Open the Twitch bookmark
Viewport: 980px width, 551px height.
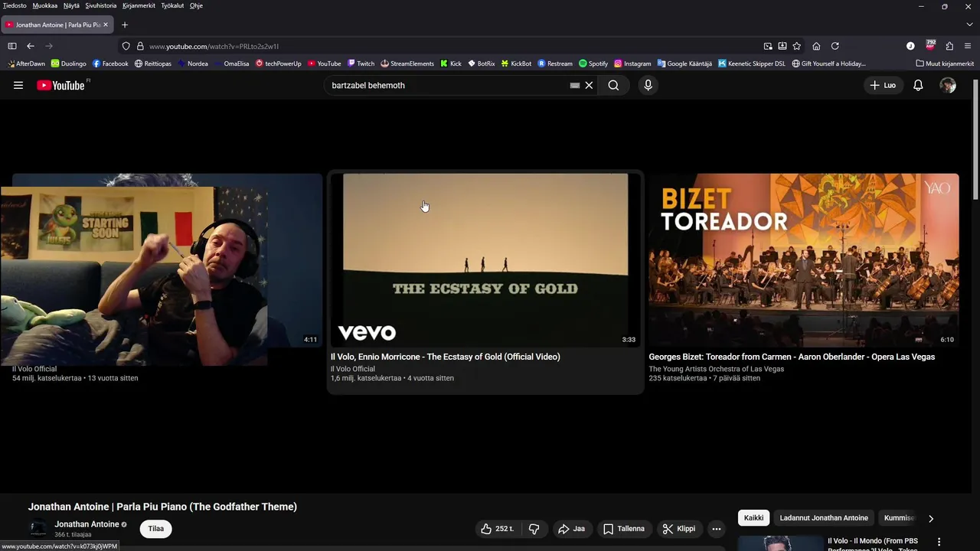tap(361, 64)
